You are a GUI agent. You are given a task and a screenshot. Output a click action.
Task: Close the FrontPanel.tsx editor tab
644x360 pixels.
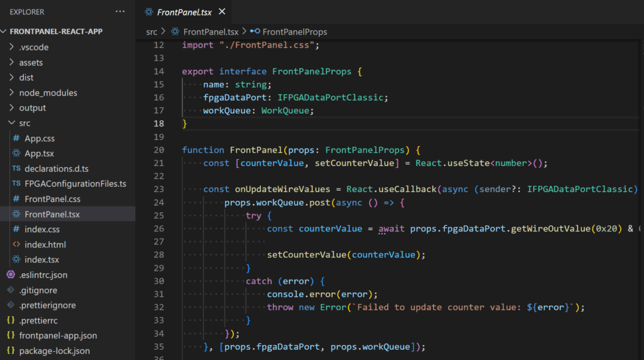tap(222, 11)
